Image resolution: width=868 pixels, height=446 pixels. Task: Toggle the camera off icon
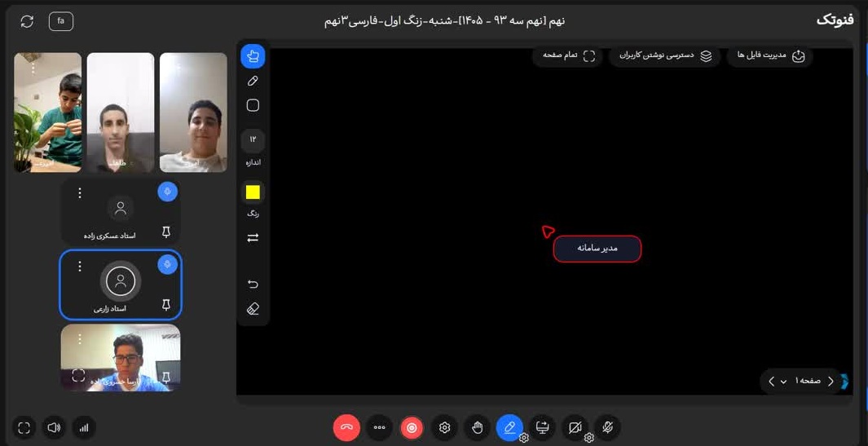coord(575,428)
